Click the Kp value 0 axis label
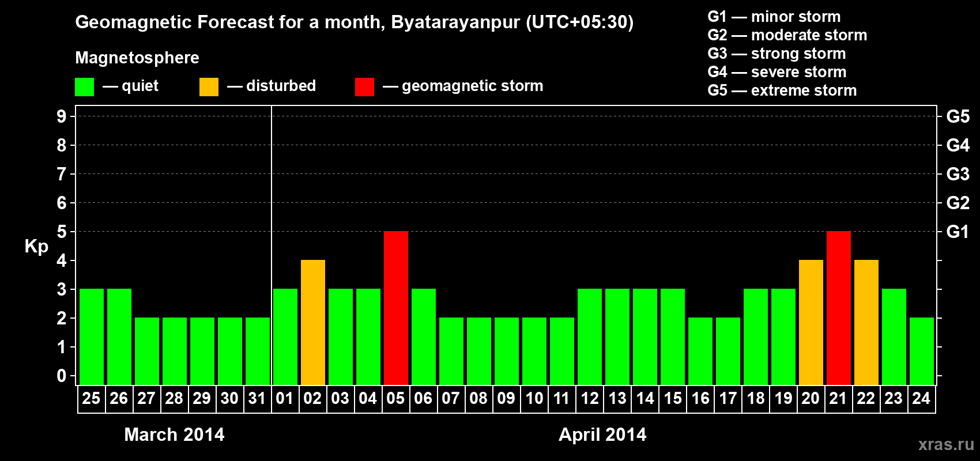 [x=62, y=376]
